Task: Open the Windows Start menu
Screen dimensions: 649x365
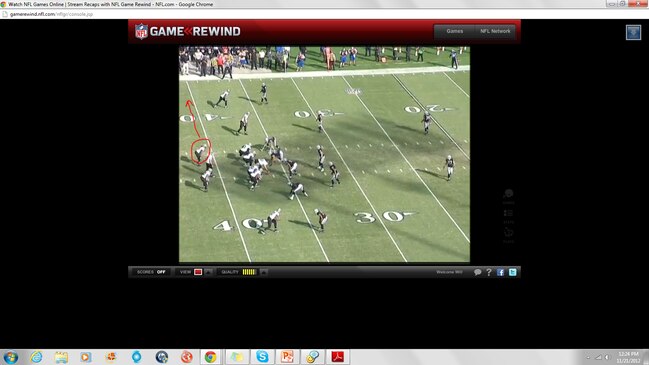Action: pyautogui.click(x=10, y=357)
